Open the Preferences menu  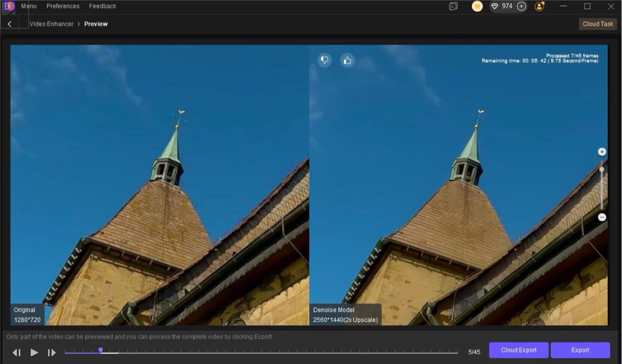[63, 6]
